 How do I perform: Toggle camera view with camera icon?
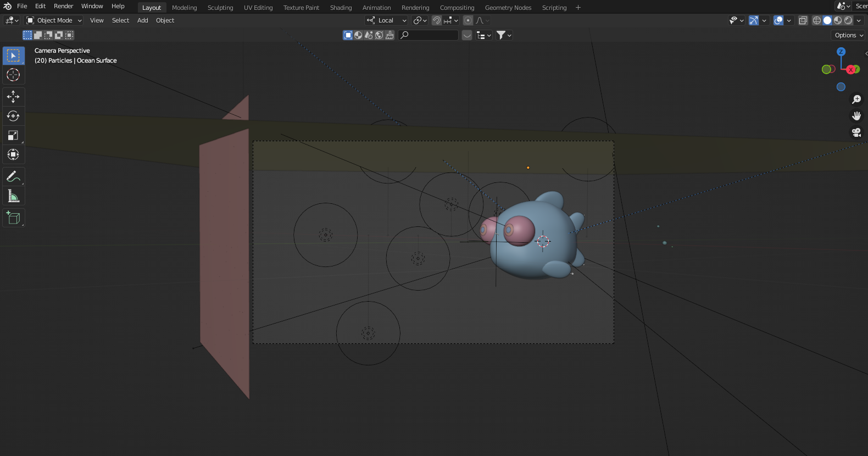pyautogui.click(x=856, y=132)
